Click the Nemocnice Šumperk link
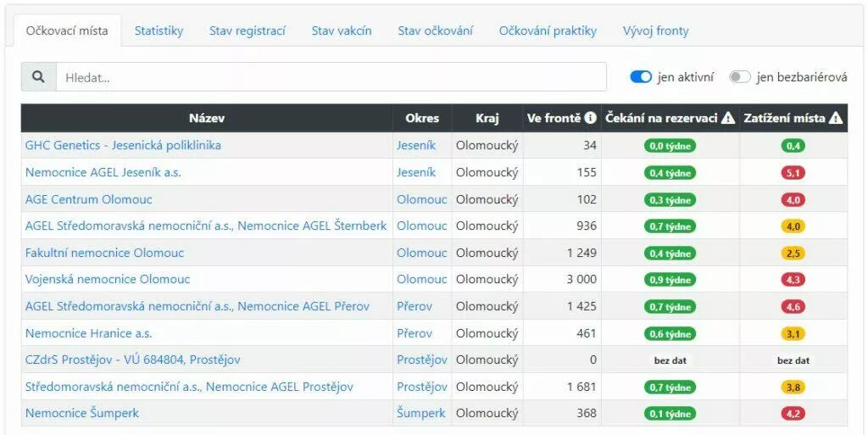868x435 pixels. click(x=82, y=414)
